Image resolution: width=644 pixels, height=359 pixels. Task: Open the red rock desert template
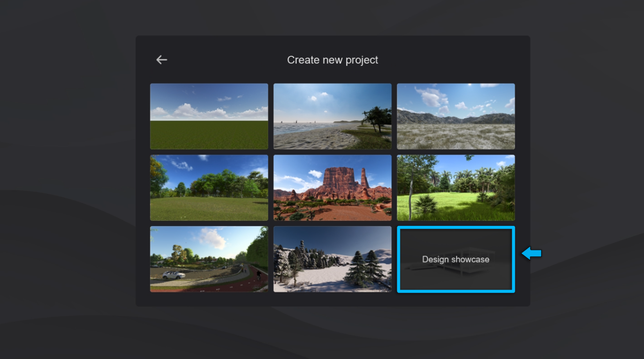[x=332, y=188]
